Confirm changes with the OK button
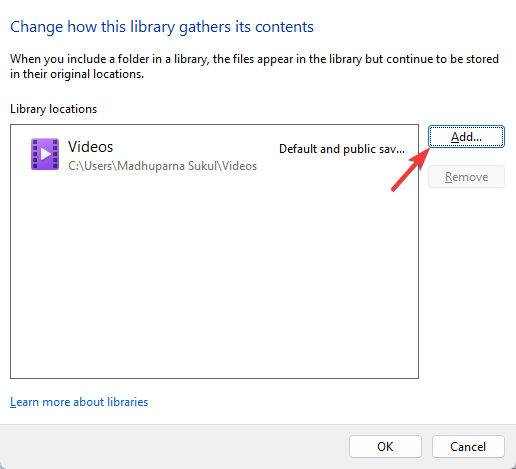516x469 pixels. tap(385, 446)
